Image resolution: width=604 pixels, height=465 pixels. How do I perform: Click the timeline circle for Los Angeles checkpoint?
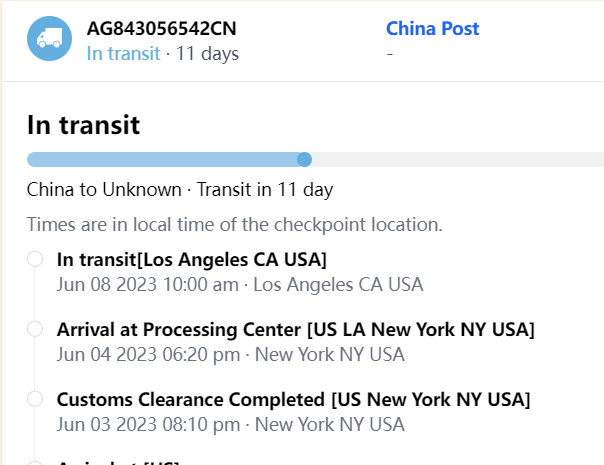(35, 259)
